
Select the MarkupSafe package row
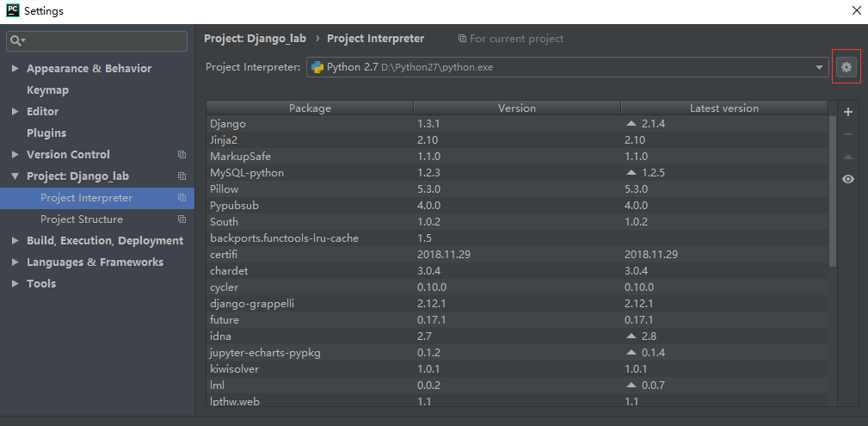point(517,157)
